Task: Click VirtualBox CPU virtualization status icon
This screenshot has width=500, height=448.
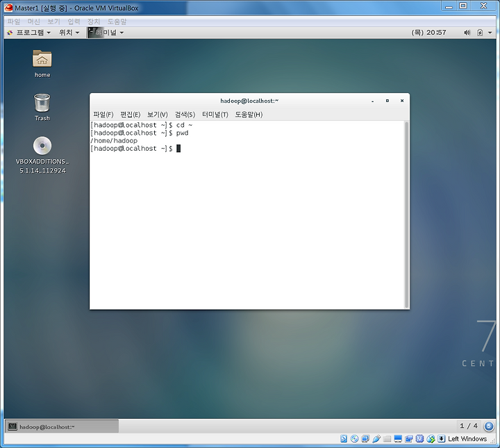Action: coord(419,439)
